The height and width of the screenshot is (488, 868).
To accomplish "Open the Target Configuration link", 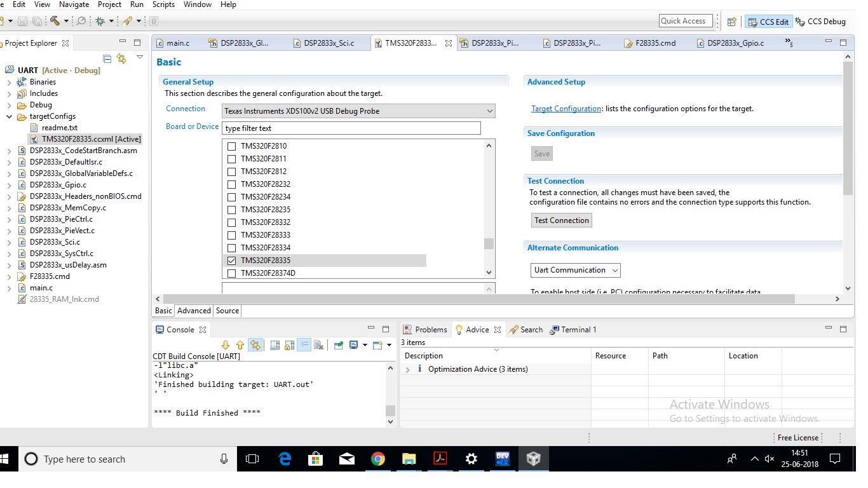I will pyautogui.click(x=566, y=109).
